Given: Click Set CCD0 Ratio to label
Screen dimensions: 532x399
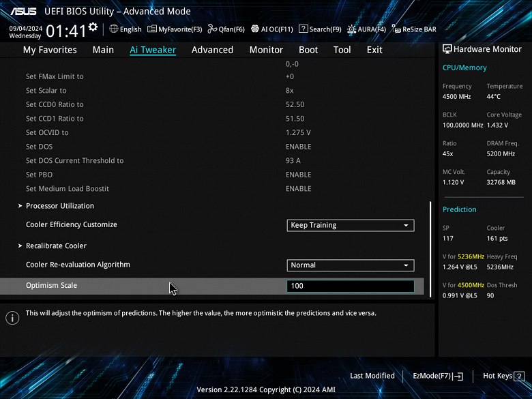Looking at the screenshot, I should [55, 104].
